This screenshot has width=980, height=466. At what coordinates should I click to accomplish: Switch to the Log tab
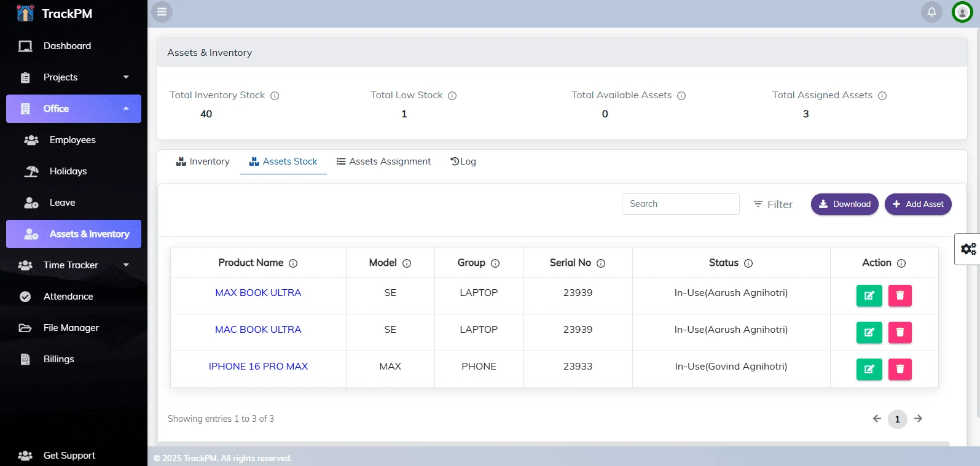tap(463, 161)
